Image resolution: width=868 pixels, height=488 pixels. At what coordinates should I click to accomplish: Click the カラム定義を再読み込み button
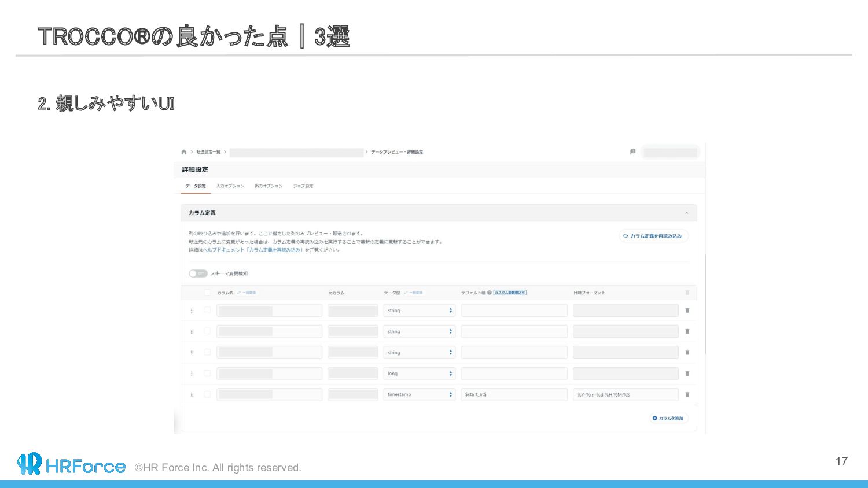653,236
